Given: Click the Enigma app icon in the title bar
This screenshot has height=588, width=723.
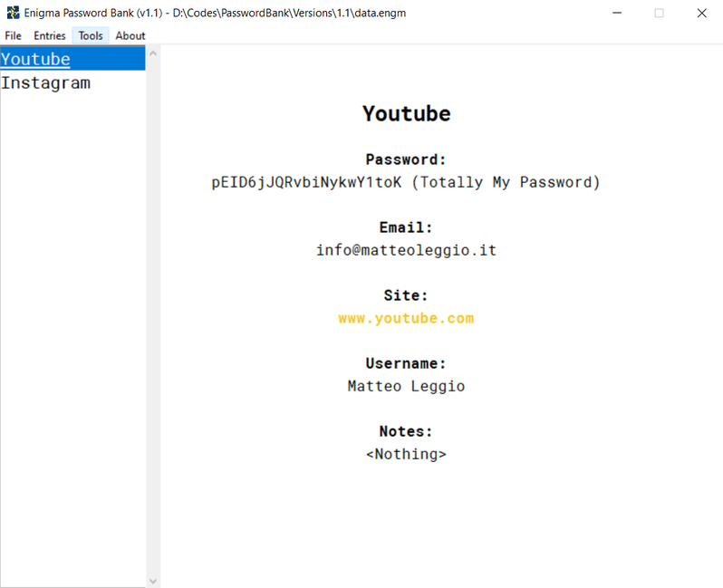Looking at the screenshot, I should [x=13, y=13].
